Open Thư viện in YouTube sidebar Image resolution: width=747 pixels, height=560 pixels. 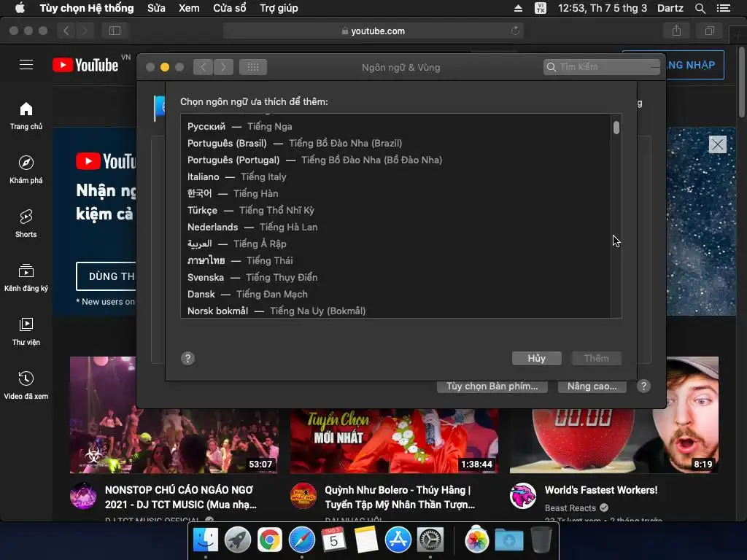(26, 332)
